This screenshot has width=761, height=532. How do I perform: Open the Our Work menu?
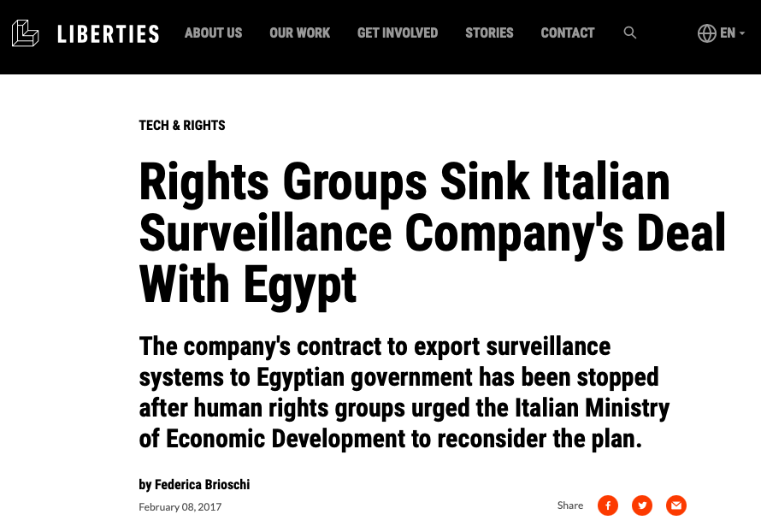299,33
